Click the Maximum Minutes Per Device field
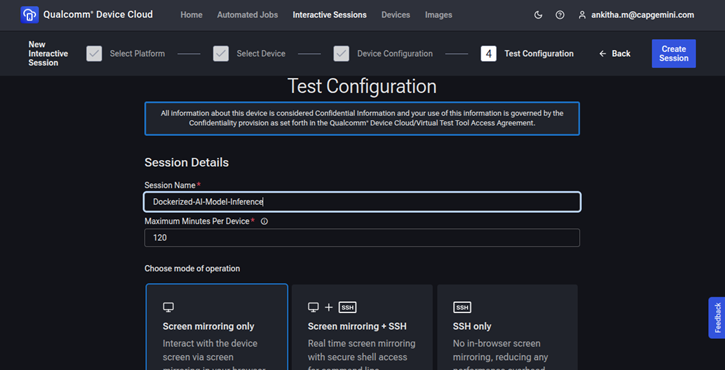 pyautogui.click(x=362, y=238)
